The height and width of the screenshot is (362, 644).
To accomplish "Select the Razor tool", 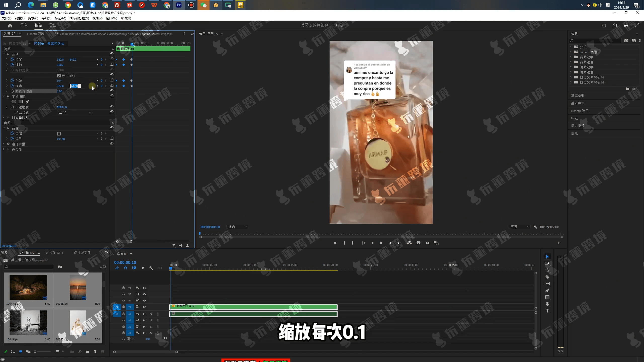I will point(547,277).
